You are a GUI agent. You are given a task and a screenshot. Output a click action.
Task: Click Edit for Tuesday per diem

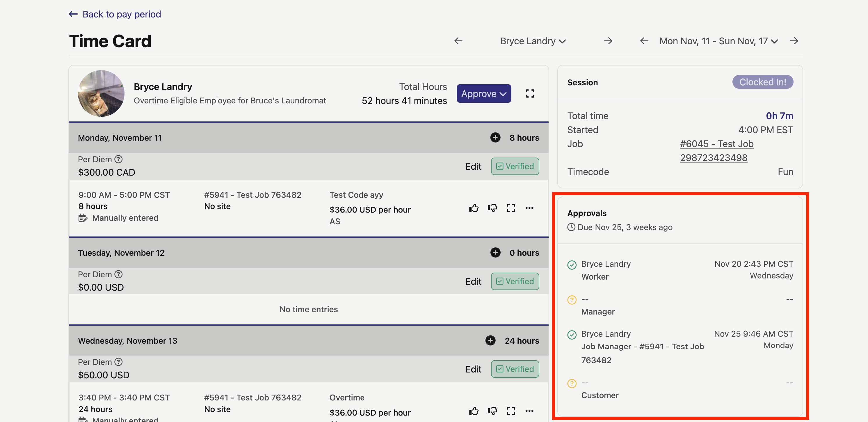tap(473, 281)
